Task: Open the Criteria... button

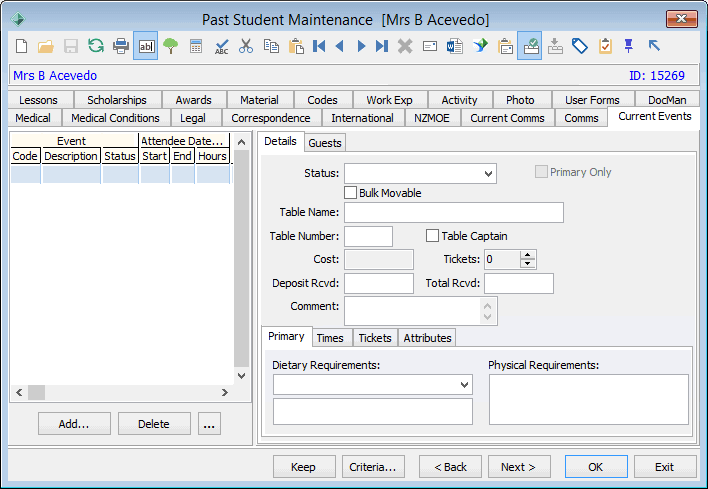Action: (x=373, y=466)
